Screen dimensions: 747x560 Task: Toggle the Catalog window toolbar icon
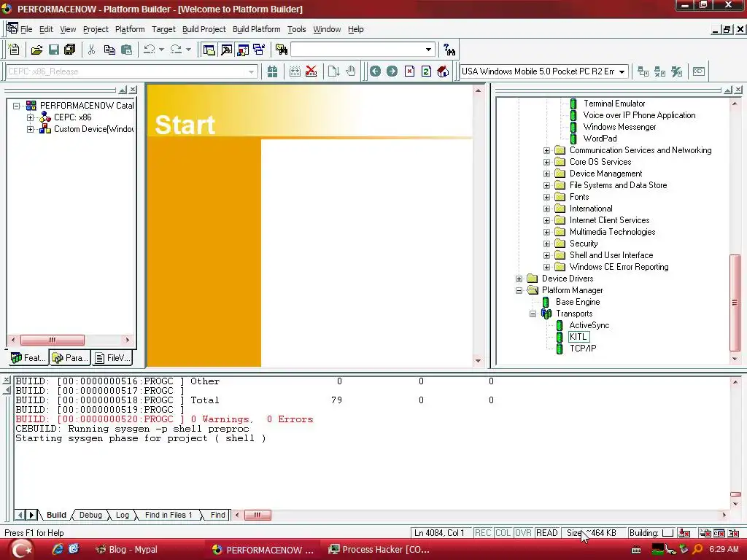[x=243, y=50]
